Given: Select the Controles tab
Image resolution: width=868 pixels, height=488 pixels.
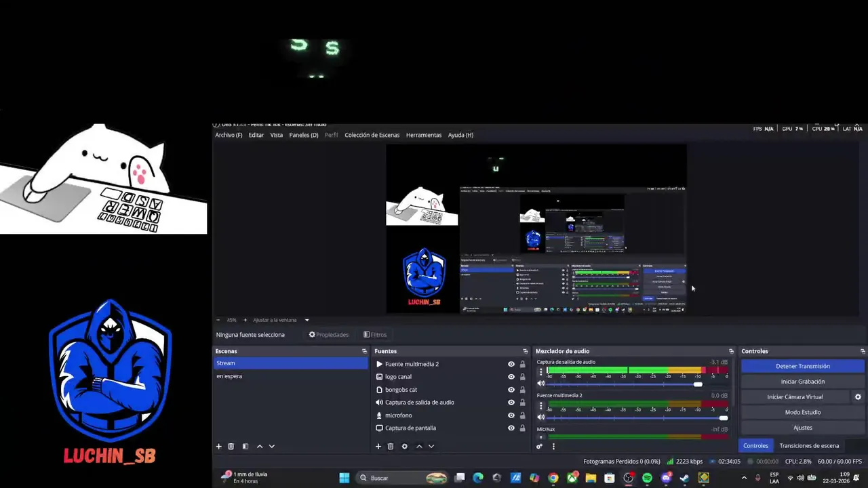Looking at the screenshot, I should (755, 446).
